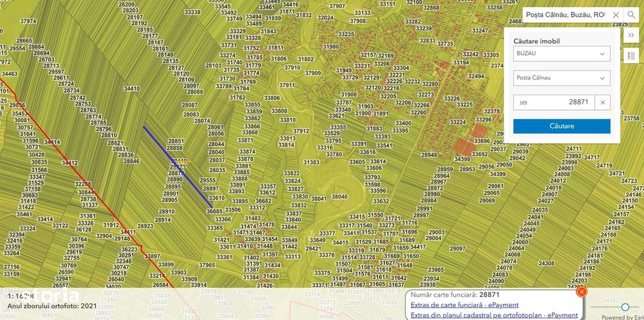Image resolution: width=644 pixels, height=320 pixels.
Task: Collapse the search panel with double-arrow icon
Action: (631, 35)
